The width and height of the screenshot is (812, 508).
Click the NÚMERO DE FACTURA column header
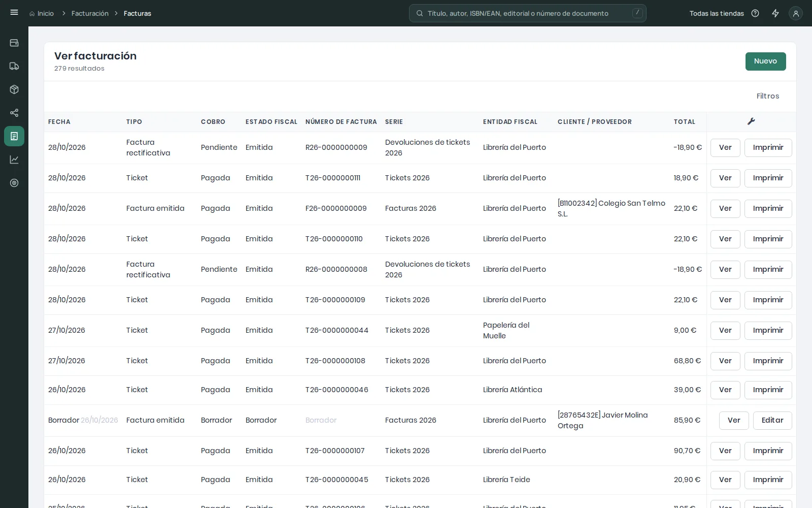(341, 122)
